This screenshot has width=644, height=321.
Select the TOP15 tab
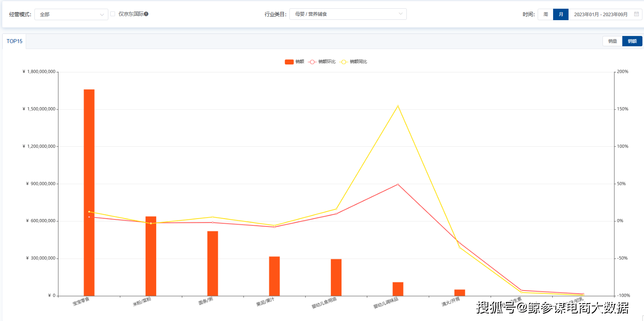tap(14, 41)
